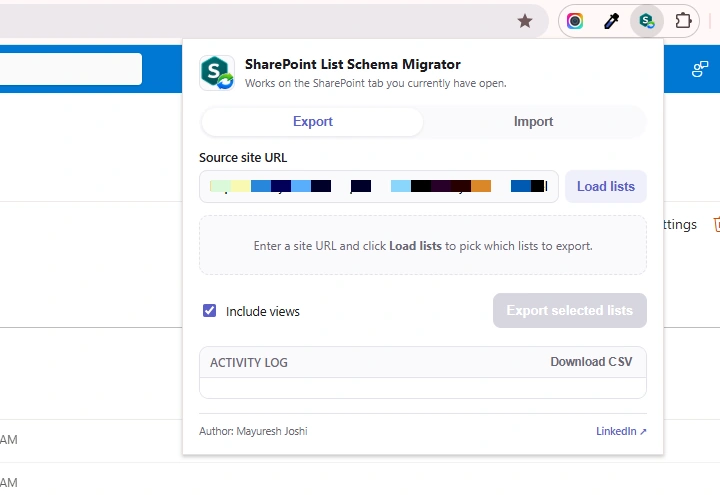
Task: Click the Load lists button
Action: 606,186
